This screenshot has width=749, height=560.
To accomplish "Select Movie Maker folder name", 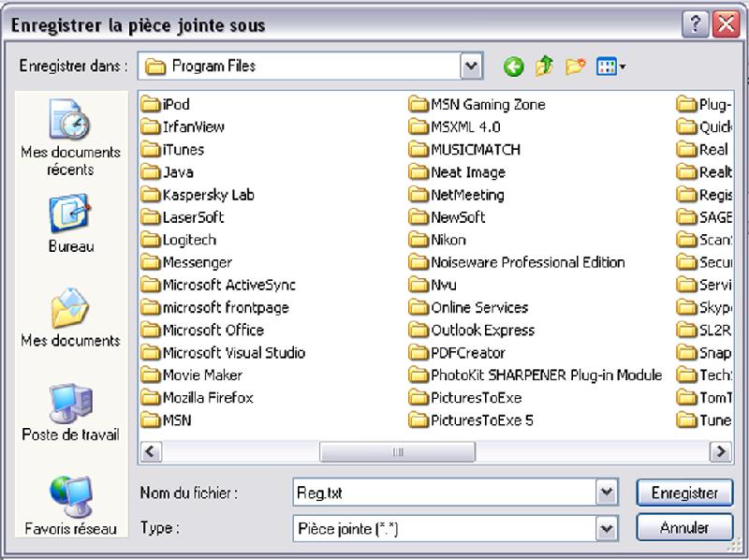I will point(202,375).
